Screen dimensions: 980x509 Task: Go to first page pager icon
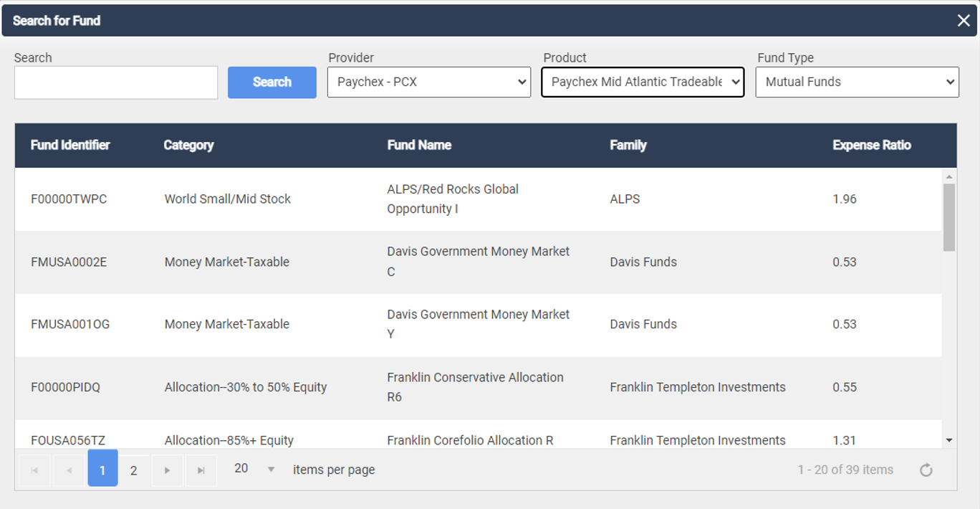[34, 470]
